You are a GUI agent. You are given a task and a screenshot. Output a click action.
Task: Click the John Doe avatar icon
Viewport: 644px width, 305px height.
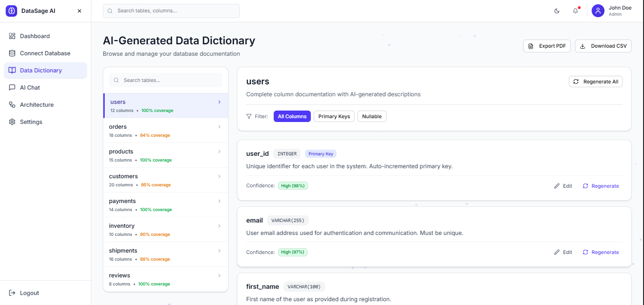[598, 10]
